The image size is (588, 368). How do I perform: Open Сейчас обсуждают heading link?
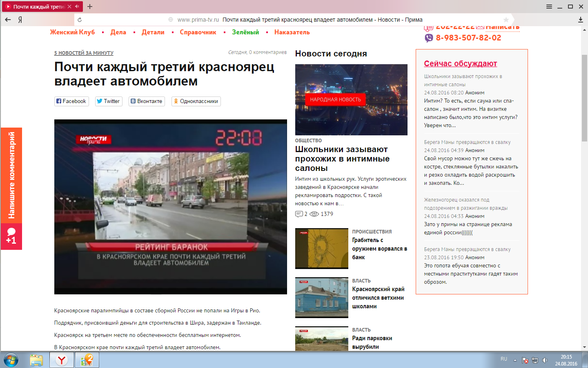pyautogui.click(x=460, y=63)
